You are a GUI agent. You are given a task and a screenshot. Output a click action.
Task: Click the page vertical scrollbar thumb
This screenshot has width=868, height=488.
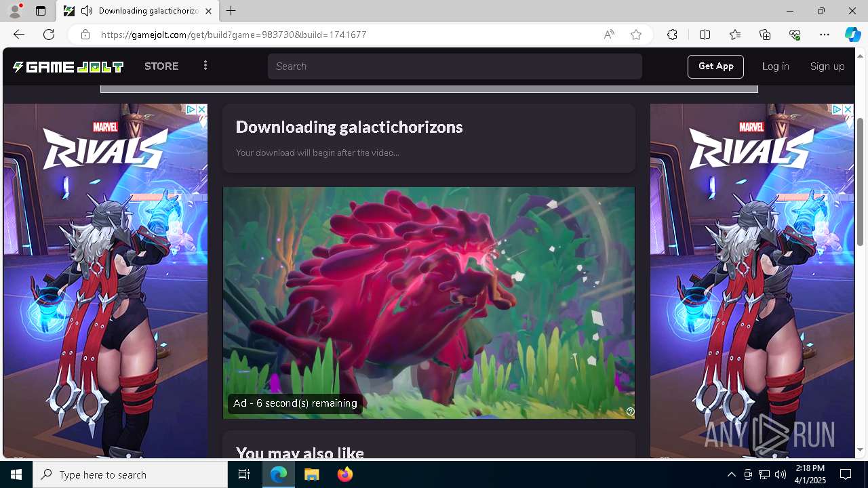tap(861, 182)
